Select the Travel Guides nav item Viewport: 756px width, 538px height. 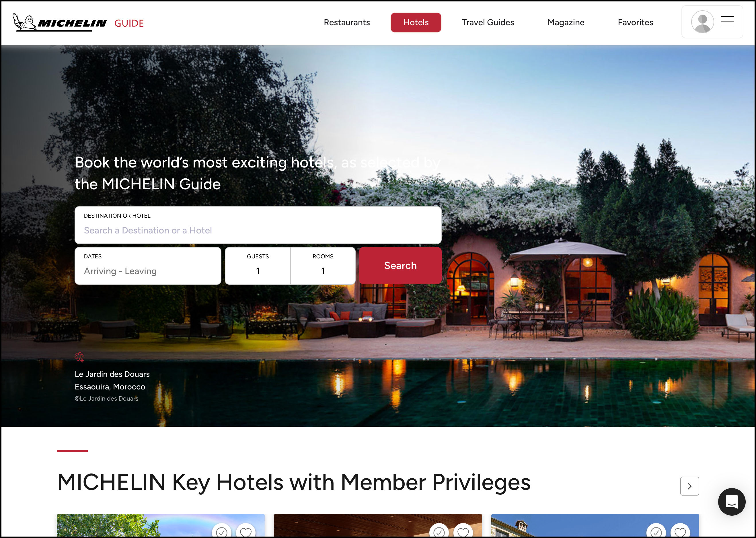[488, 23]
